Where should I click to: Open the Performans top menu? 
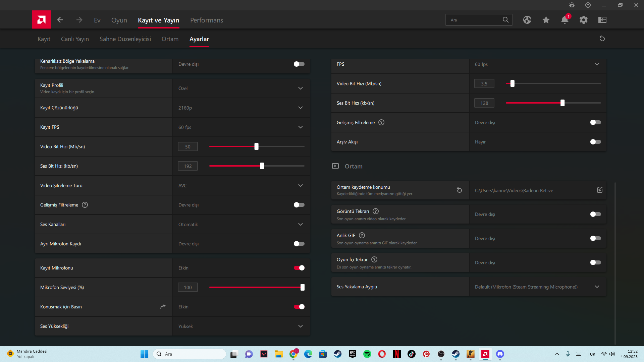pyautogui.click(x=206, y=20)
